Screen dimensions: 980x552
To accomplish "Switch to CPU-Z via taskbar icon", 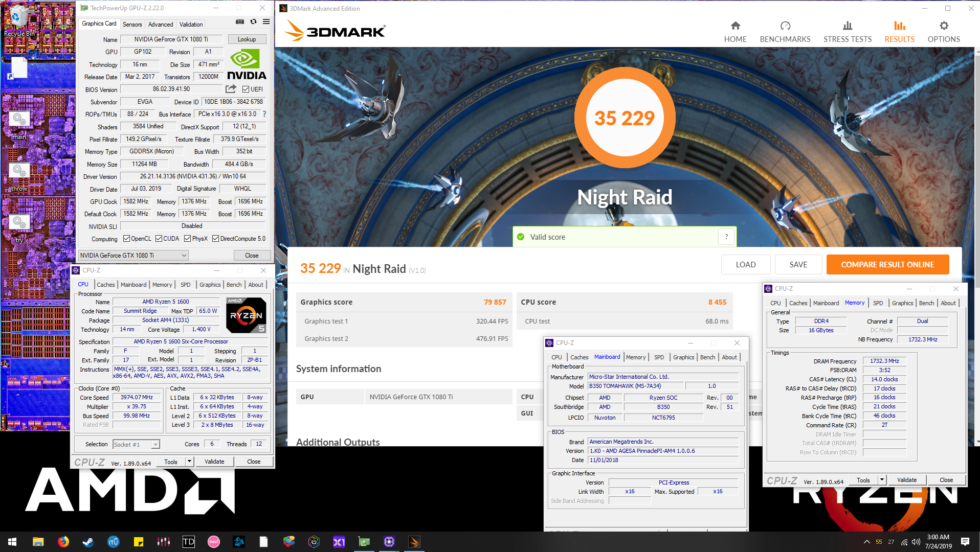I will click(389, 542).
